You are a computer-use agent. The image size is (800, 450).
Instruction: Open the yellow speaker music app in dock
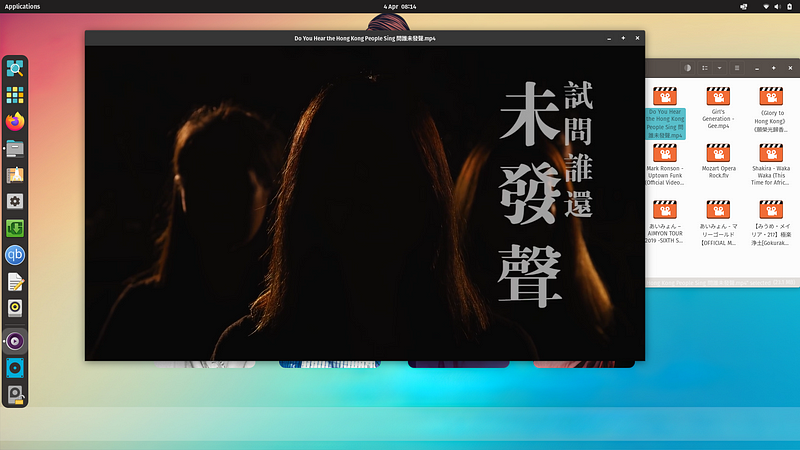[15, 308]
